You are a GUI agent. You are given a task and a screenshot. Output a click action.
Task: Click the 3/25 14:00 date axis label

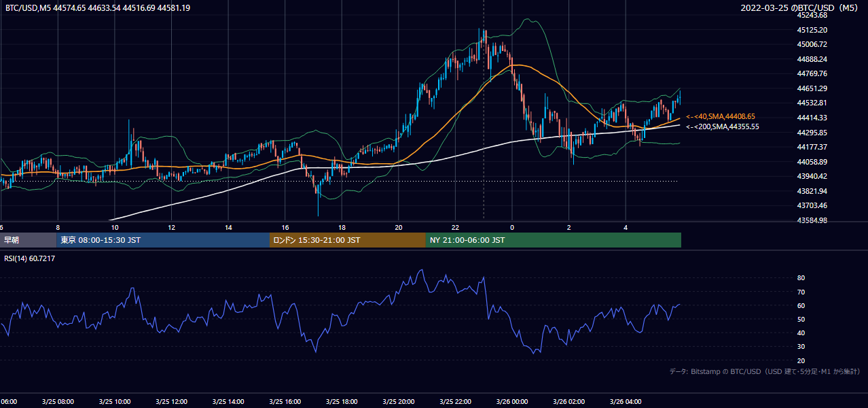pyautogui.click(x=228, y=402)
